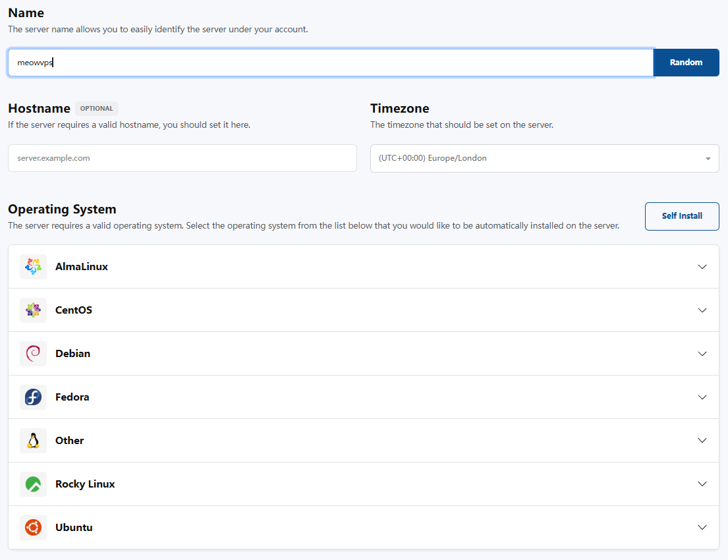The image size is (728, 560).
Task: Select the CentOS label
Action: tap(74, 310)
